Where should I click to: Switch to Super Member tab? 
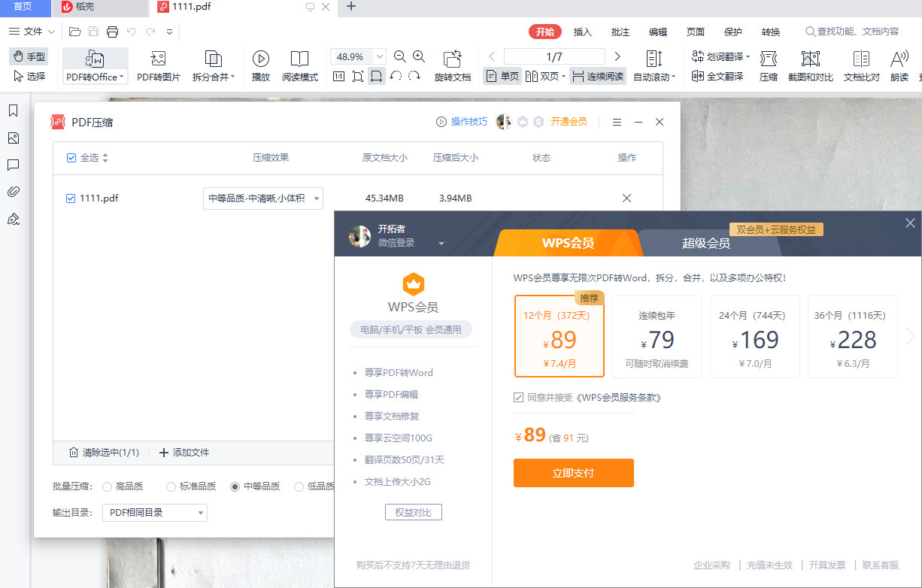point(706,243)
